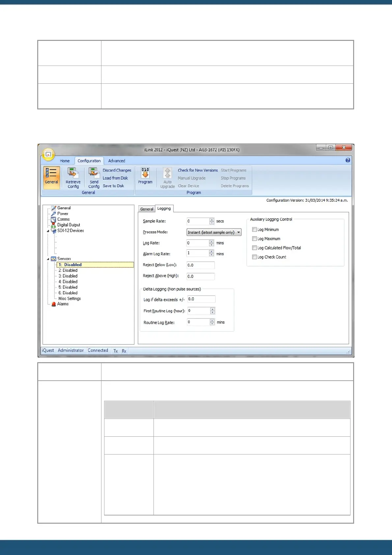Switch to the Home ribbon tab
This screenshot has height=555, width=392.
65,161
